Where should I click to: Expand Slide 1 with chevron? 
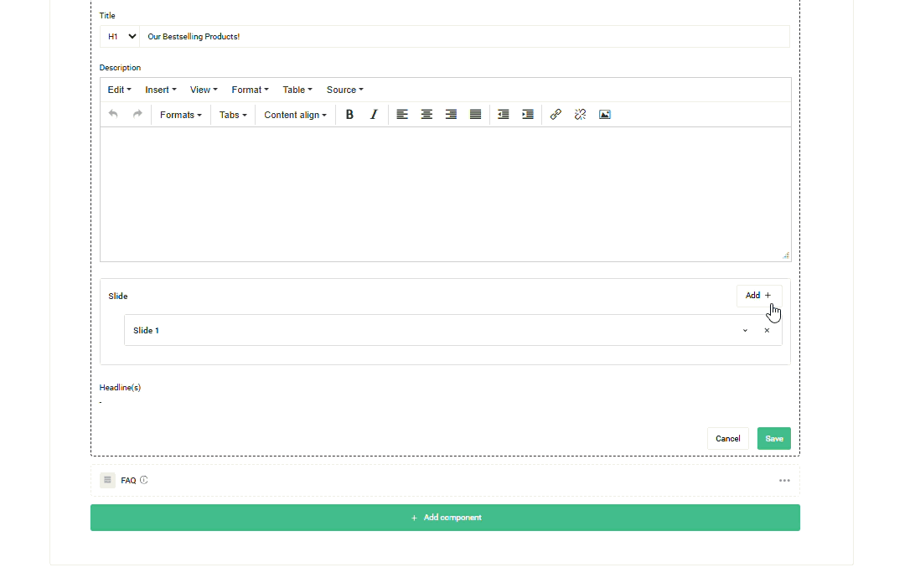(745, 331)
